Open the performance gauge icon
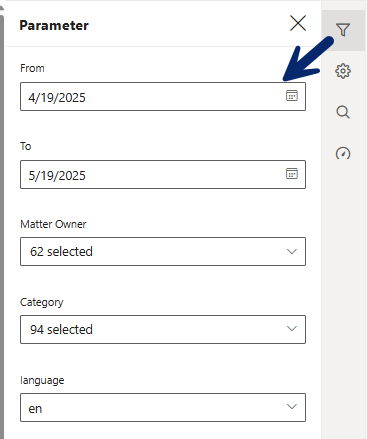Viewport: 367px width, 439px height. coord(343,153)
